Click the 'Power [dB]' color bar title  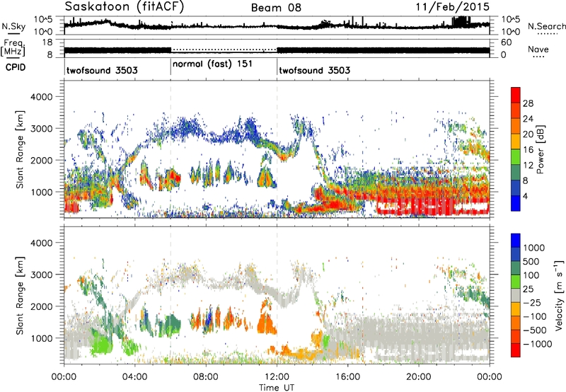coord(540,149)
